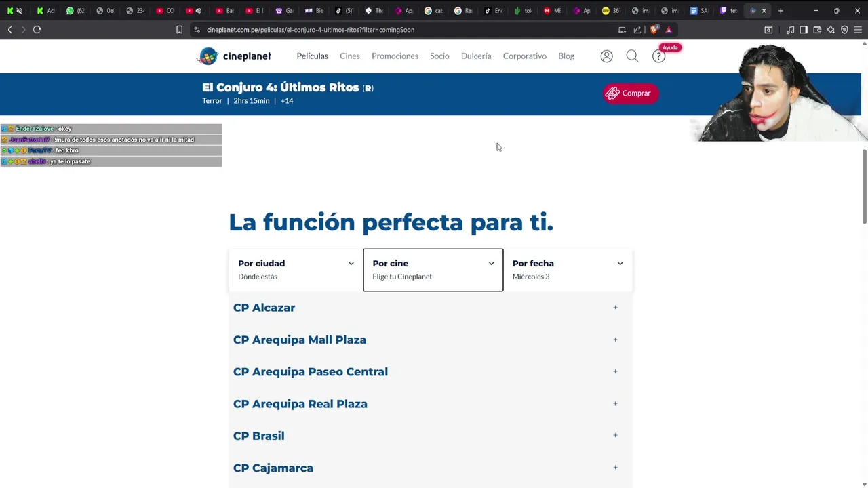Switch to the TikTok (5) tab

(x=344, y=11)
